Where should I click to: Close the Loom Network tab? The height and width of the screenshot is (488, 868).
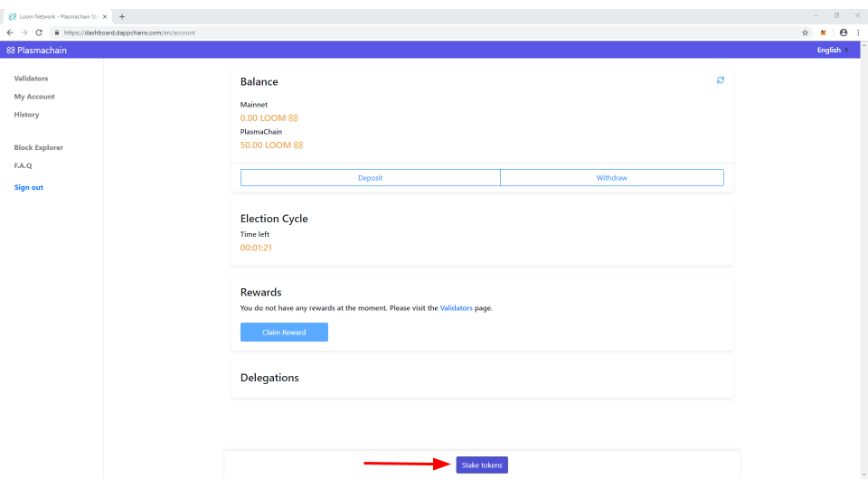coord(105,16)
